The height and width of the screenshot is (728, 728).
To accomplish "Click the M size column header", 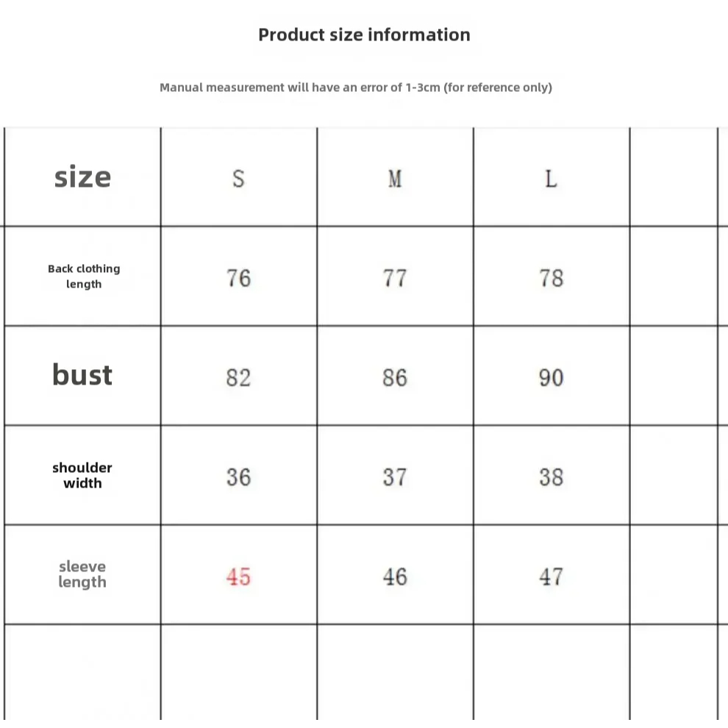I will tap(395, 179).
